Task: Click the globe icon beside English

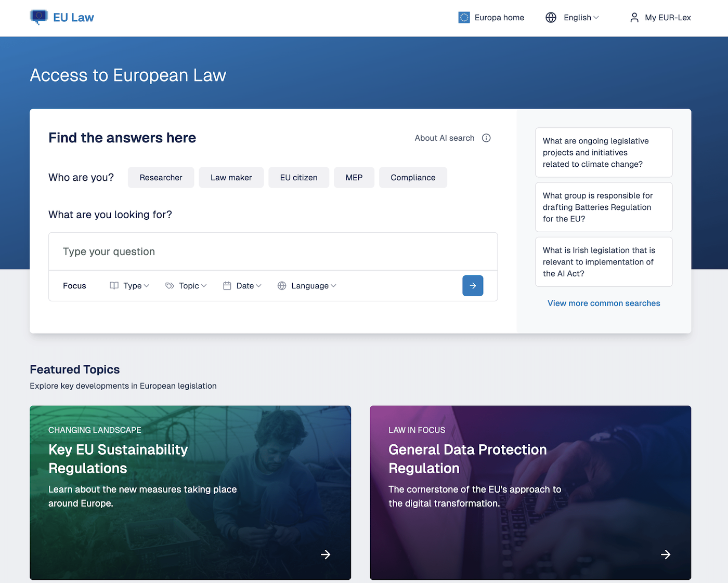Action: point(551,18)
